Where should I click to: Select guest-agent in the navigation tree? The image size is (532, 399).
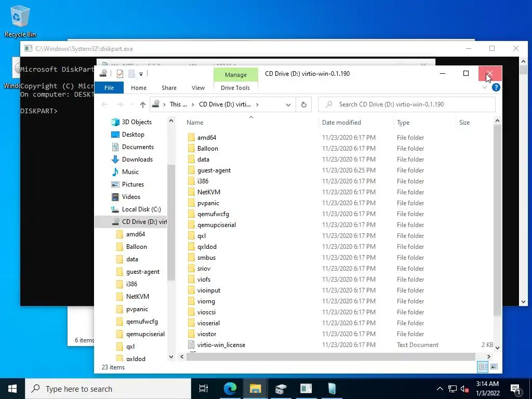coord(138,272)
